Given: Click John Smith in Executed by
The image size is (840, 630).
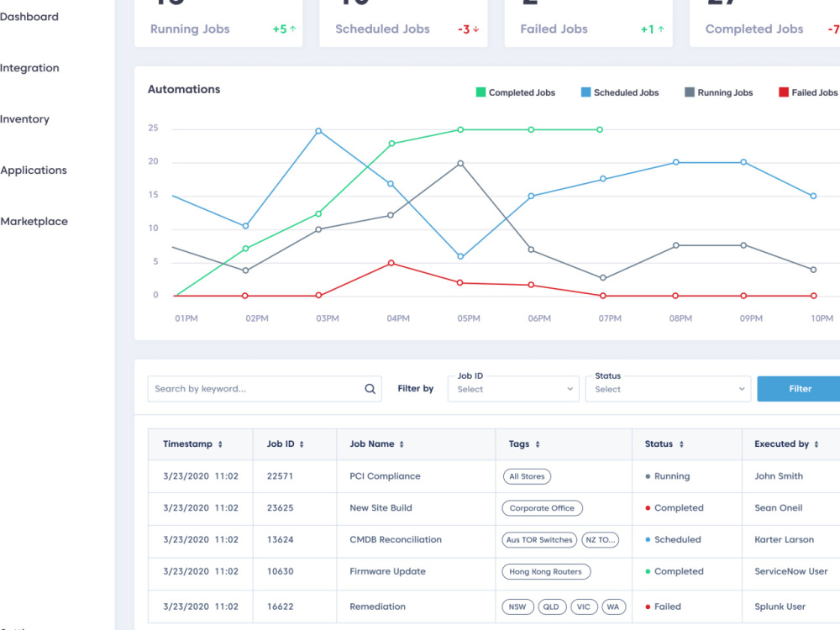Looking at the screenshot, I should [x=779, y=476].
